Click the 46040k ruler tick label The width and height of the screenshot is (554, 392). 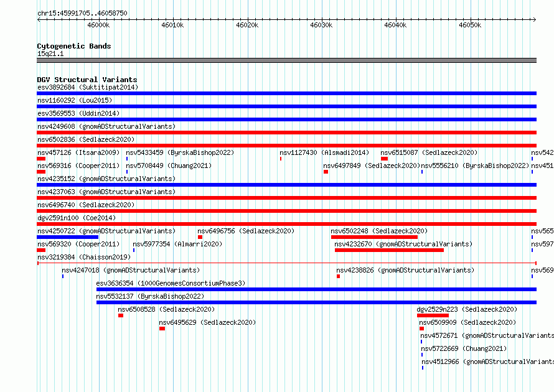[395, 25]
